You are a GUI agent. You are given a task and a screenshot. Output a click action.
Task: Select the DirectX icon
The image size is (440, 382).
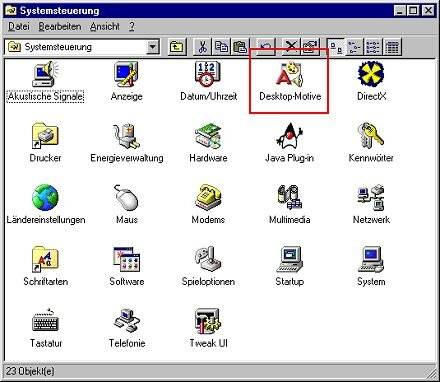pyautogui.click(x=371, y=74)
